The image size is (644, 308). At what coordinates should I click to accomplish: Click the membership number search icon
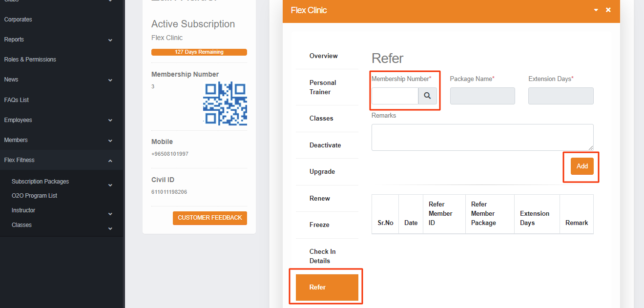427,96
